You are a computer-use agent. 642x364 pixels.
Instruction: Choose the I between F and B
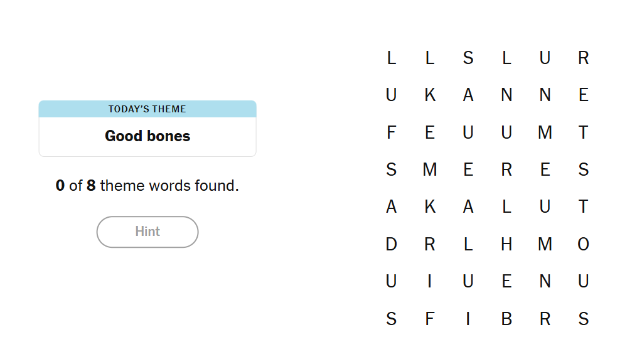(x=468, y=319)
